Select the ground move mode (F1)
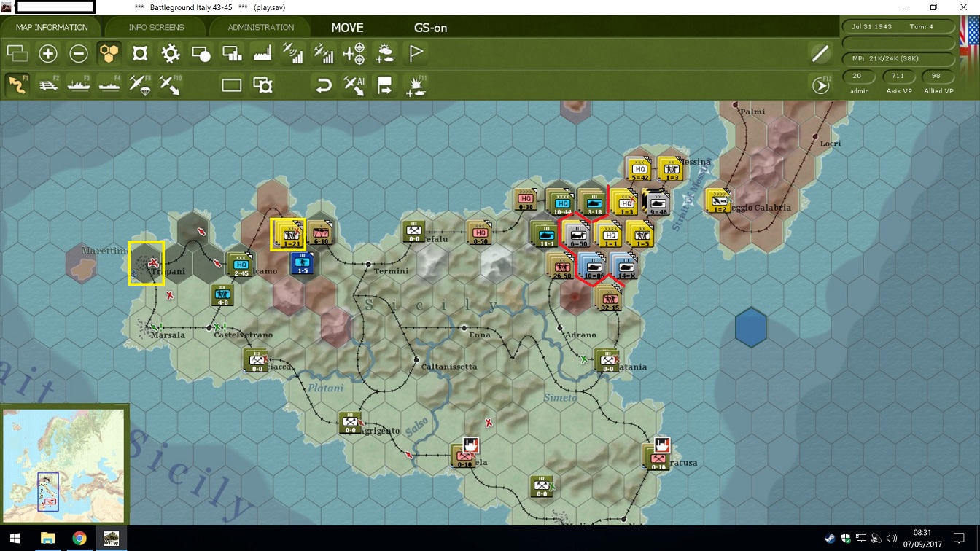980x551 pixels. point(17,85)
